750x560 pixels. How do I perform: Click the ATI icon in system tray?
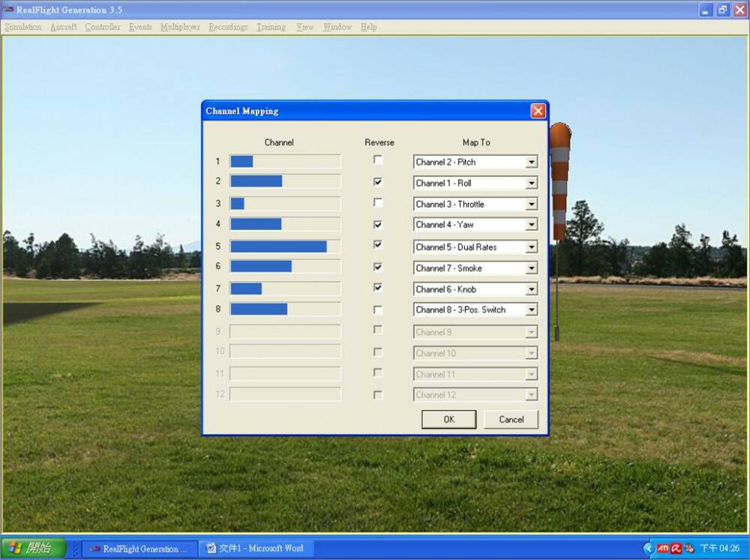coord(662,548)
